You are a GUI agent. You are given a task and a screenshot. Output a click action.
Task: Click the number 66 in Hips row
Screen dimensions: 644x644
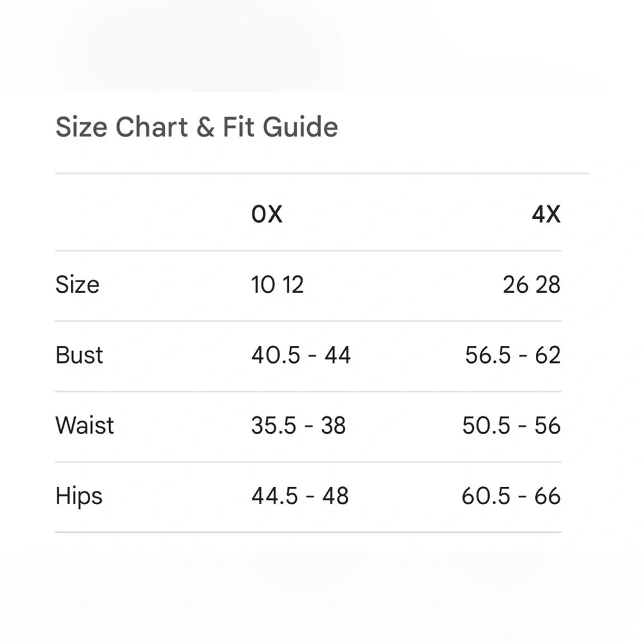pyautogui.click(x=547, y=496)
